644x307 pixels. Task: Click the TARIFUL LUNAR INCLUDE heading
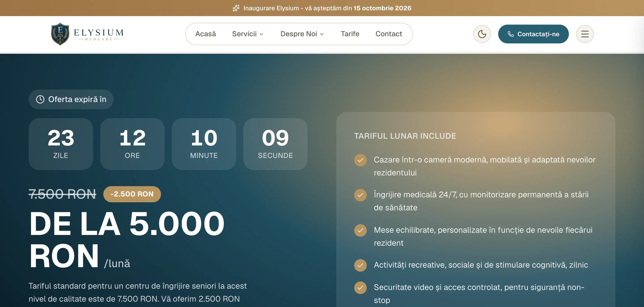(x=405, y=136)
